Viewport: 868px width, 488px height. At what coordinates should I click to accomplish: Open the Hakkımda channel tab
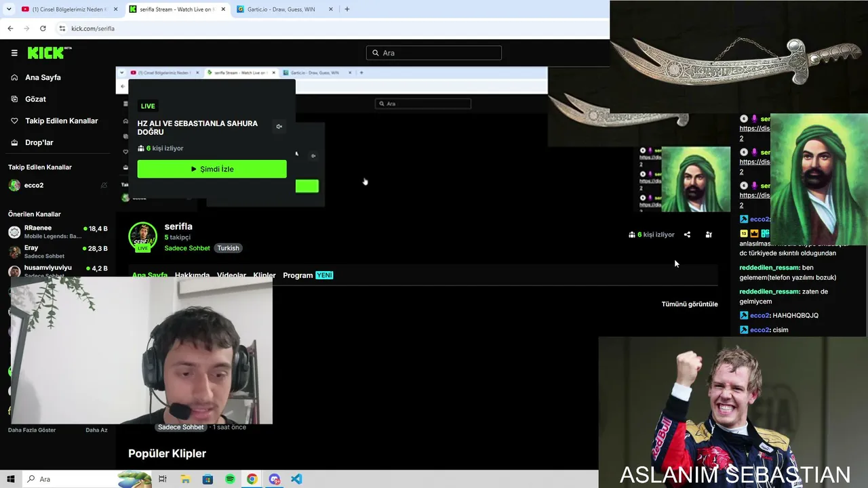[192, 275]
